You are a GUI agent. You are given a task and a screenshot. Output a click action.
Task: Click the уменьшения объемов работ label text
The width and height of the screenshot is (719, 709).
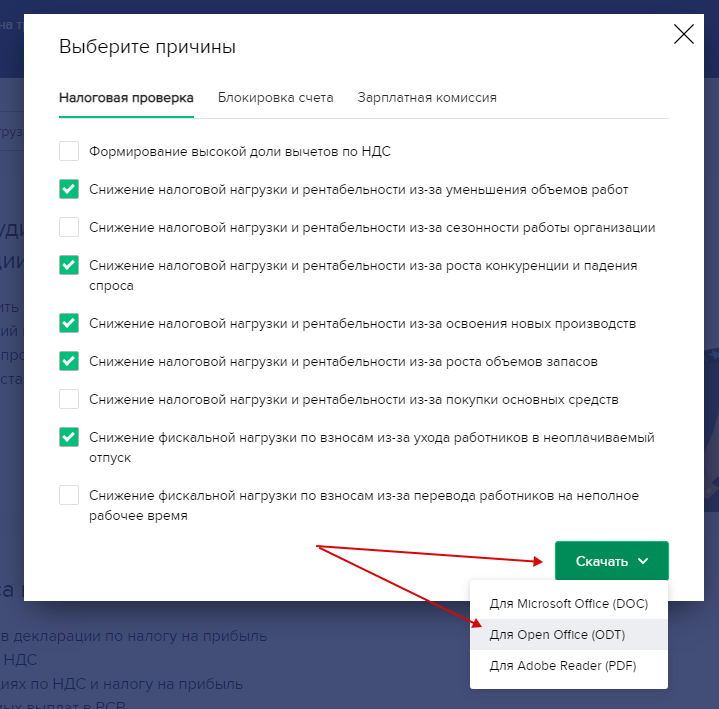pos(358,189)
